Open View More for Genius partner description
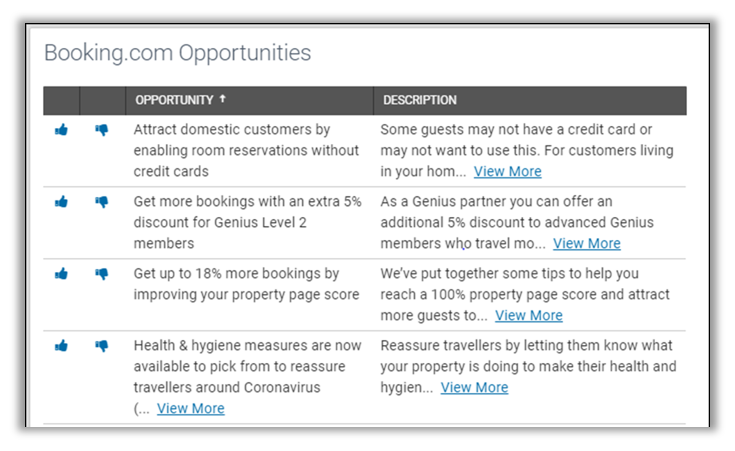 586,243
